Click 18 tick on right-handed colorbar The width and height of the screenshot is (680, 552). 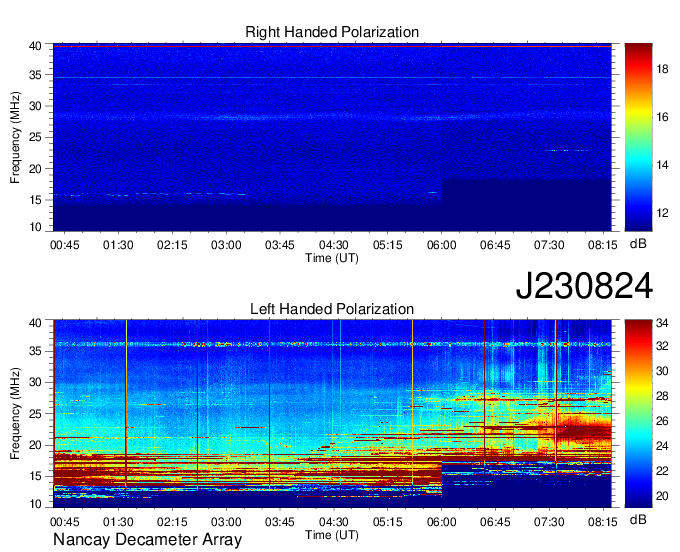coord(662,69)
